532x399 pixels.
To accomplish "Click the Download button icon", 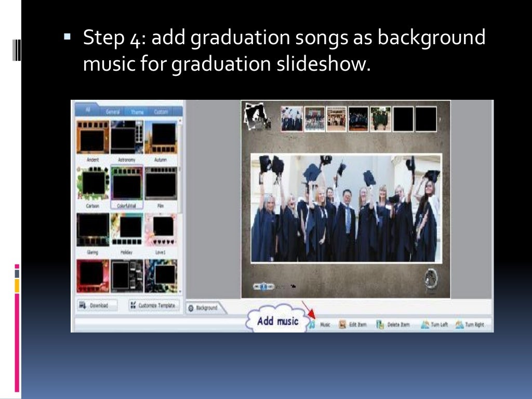I will click(x=83, y=305).
